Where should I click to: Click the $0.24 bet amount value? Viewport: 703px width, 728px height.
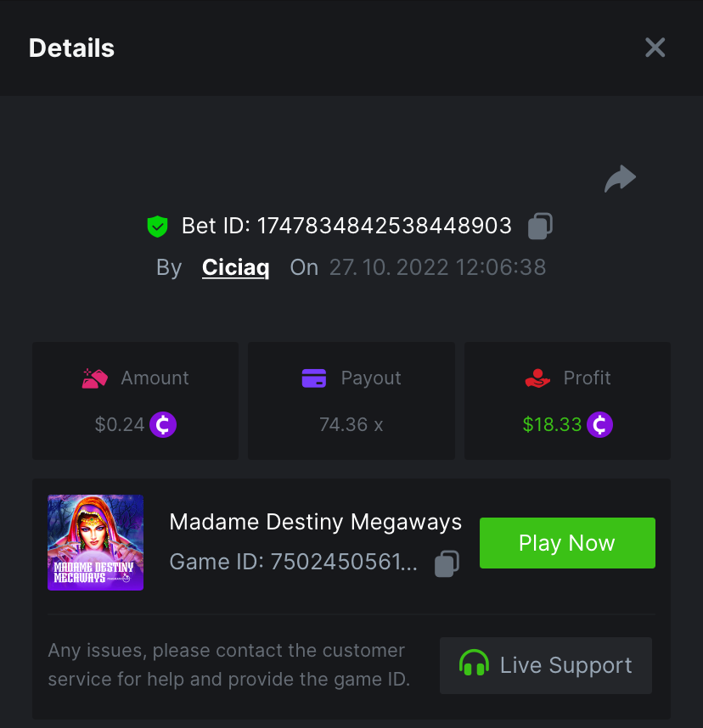coord(120,424)
